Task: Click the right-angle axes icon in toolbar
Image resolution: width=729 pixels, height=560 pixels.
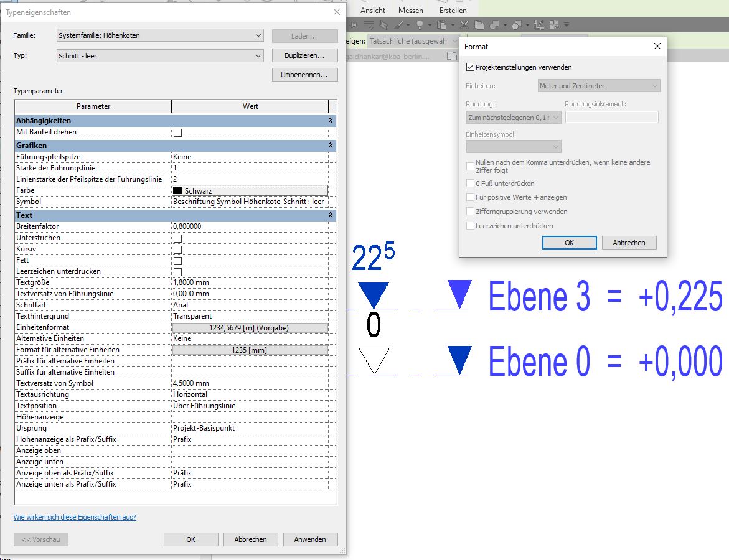Action: [x=539, y=25]
